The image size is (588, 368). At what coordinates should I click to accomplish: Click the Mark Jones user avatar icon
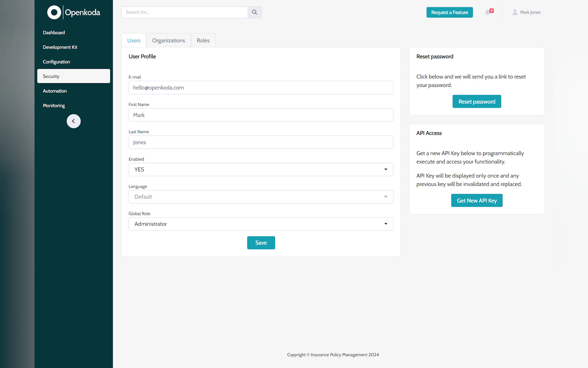coord(514,12)
